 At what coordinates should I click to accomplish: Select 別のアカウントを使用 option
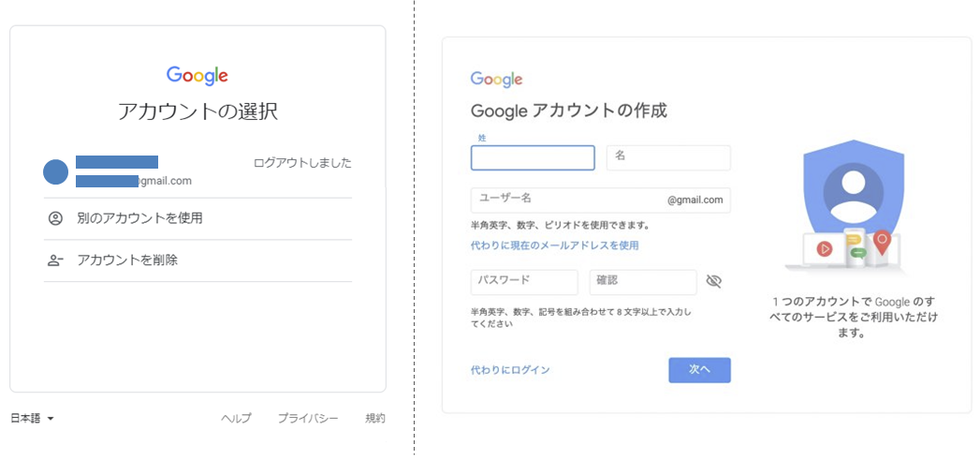(x=197, y=218)
